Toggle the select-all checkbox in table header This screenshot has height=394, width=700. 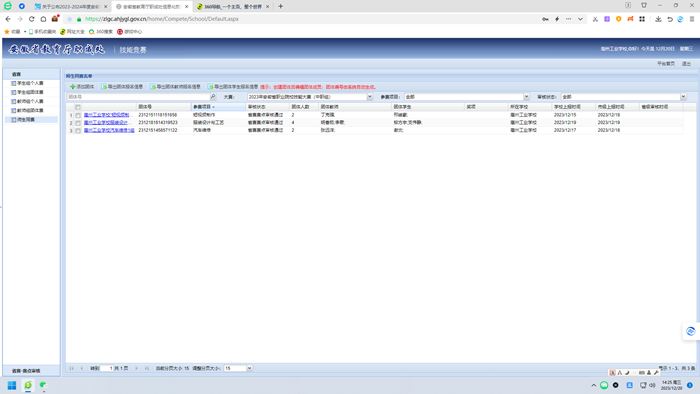click(x=78, y=107)
